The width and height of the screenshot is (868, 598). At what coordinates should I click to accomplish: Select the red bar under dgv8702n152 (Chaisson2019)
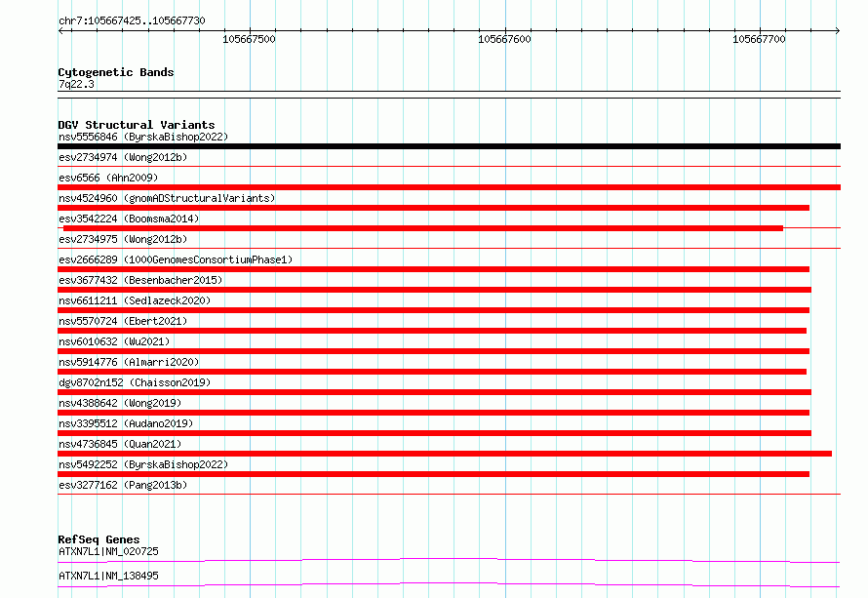pyautogui.click(x=435, y=392)
